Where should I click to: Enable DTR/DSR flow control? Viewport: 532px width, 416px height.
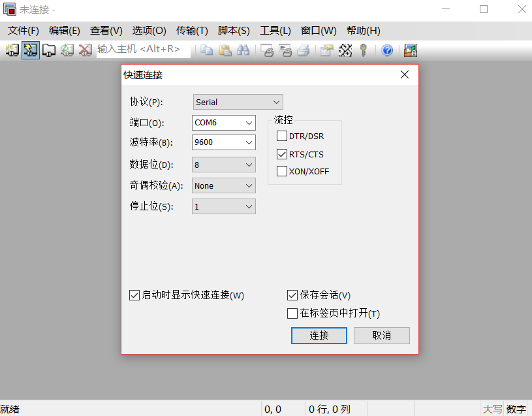pyautogui.click(x=283, y=136)
